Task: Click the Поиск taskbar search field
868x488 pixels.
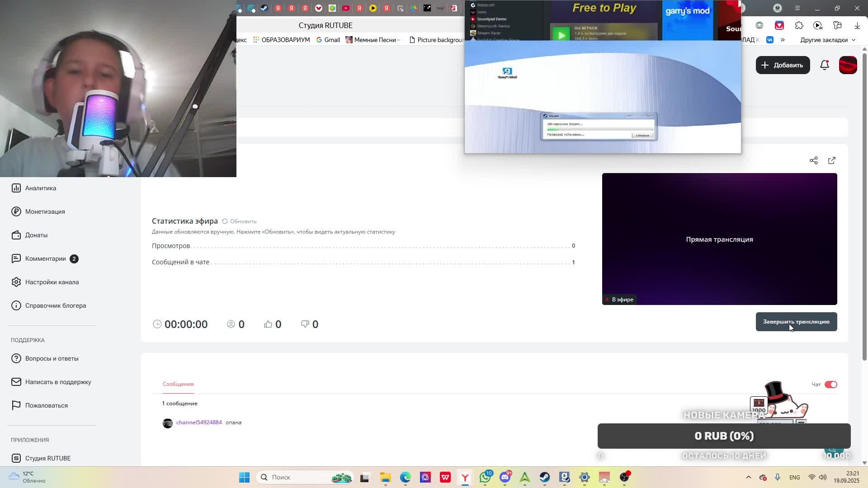Action: click(298, 477)
